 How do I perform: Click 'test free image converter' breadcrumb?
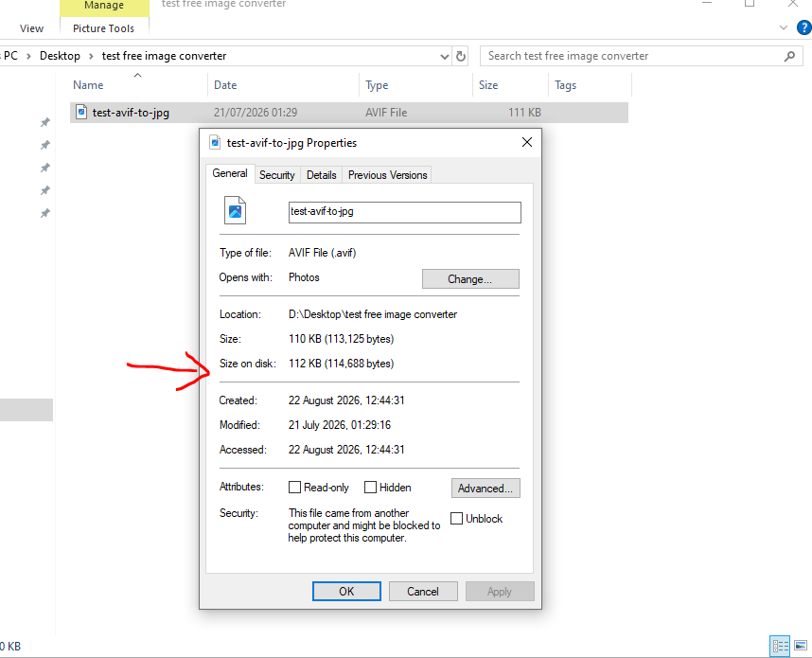click(x=164, y=56)
